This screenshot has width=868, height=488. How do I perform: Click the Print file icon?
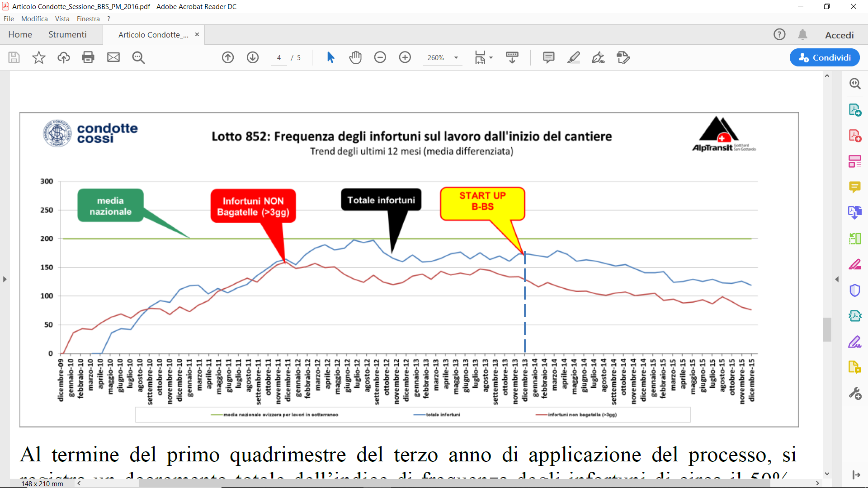point(88,57)
